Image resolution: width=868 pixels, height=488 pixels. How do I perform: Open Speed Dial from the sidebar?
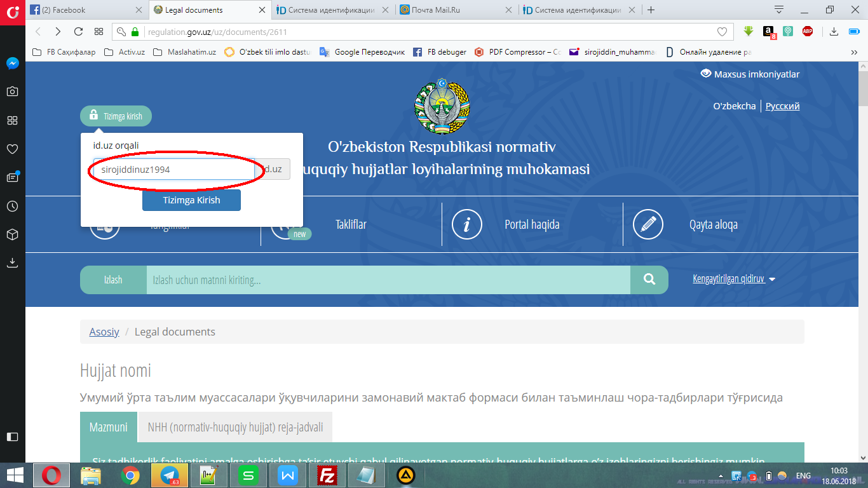coord(12,121)
